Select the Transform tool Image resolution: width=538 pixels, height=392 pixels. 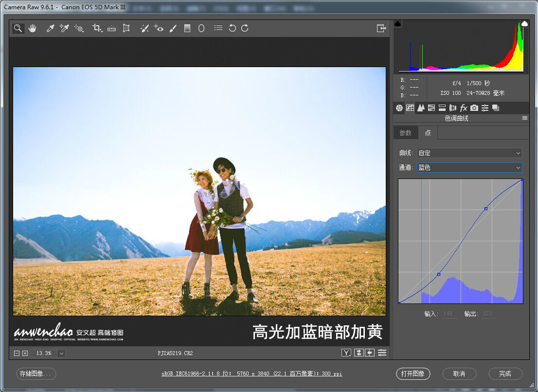[x=126, y=28]
